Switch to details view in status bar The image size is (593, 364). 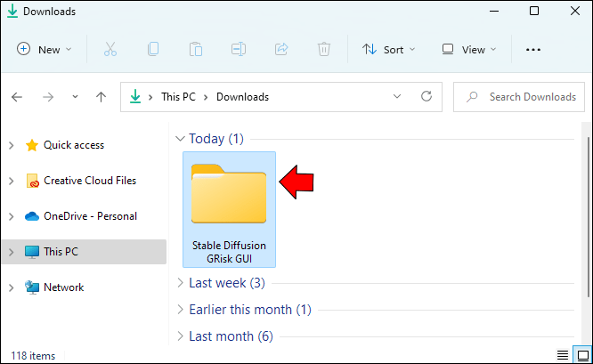563,355
